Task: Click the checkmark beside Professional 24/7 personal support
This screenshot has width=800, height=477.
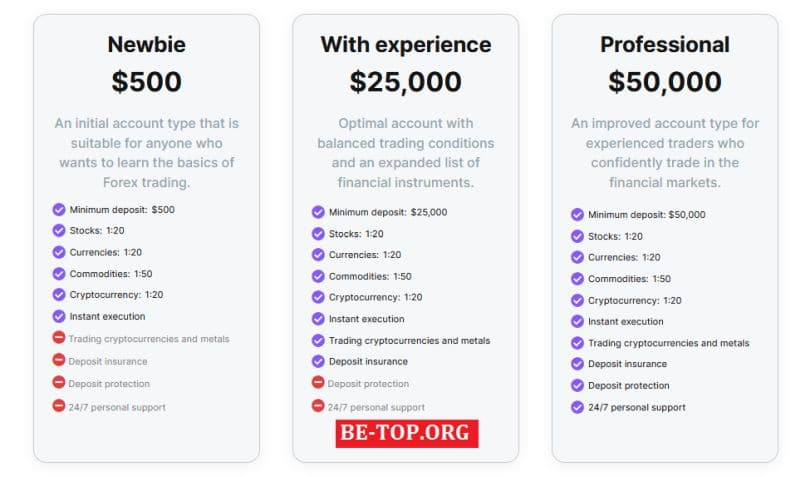Action: pos(577,407)
